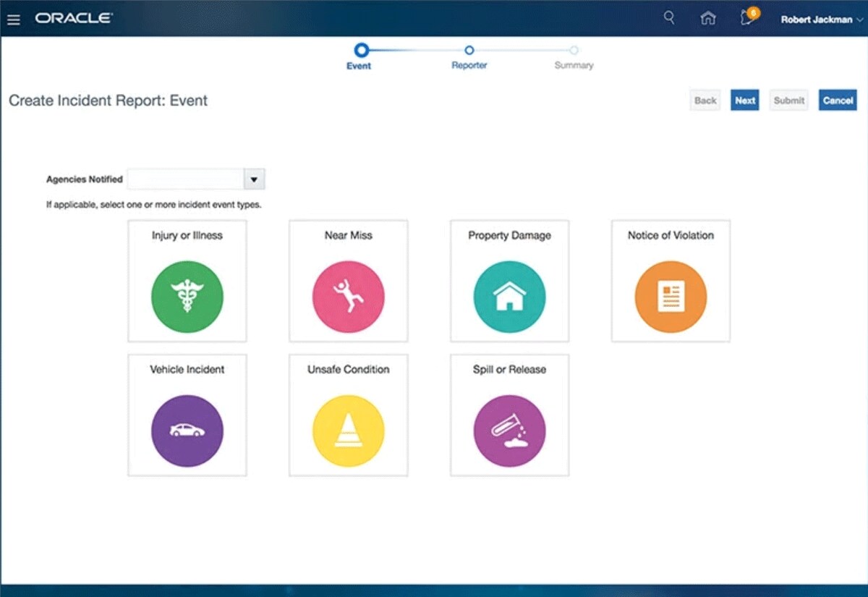The width and height of the screenshot is (868, 597).
Task: Select the Spill or Release test tube icon
Action: point(510,431)
